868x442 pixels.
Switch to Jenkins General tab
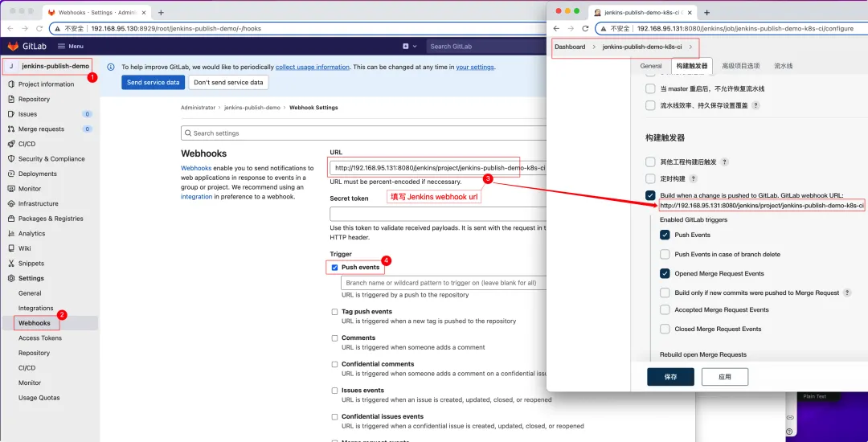point(651,66)
